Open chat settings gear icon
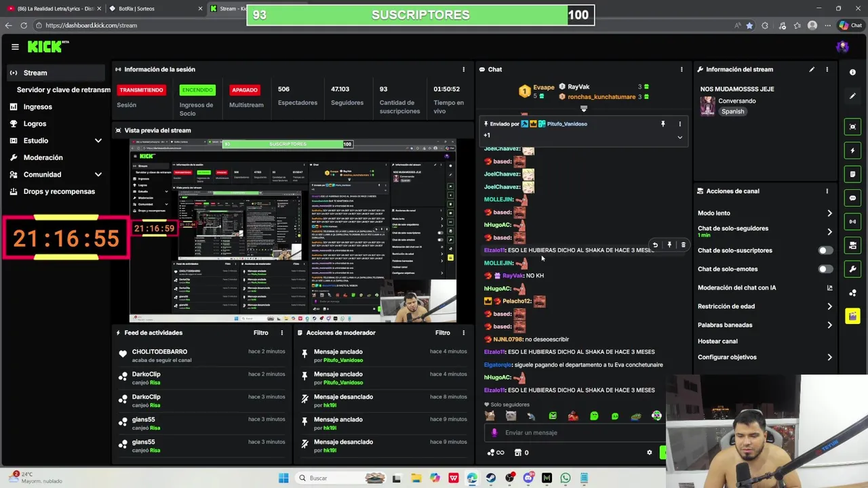868x488 pixels. [x=649, y=453]
